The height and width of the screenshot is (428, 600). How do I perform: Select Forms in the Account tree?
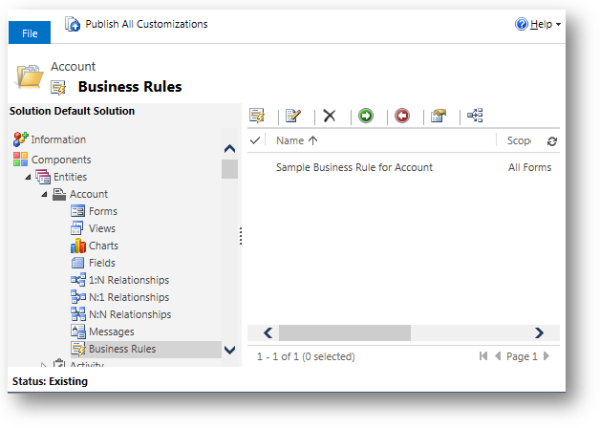(102, 211)
